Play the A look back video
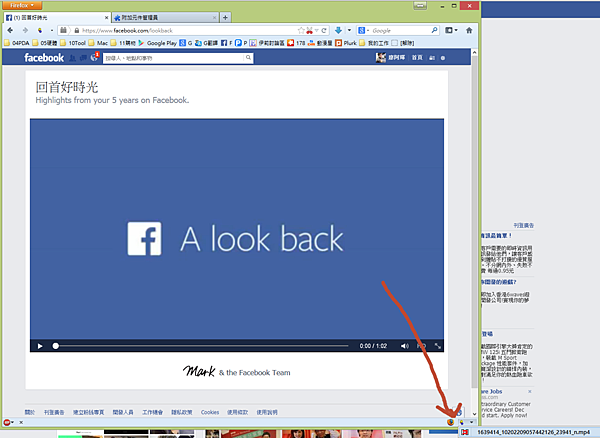 [40, 346]
